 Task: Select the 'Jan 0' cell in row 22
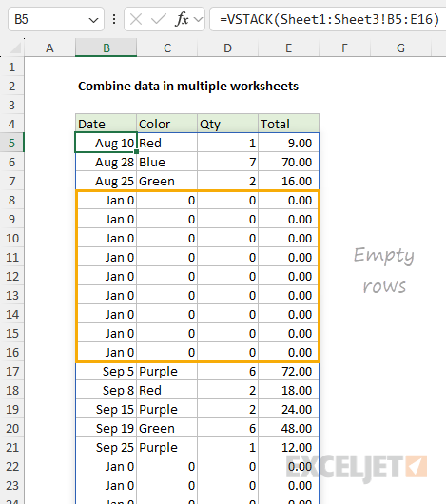(107, 465)
